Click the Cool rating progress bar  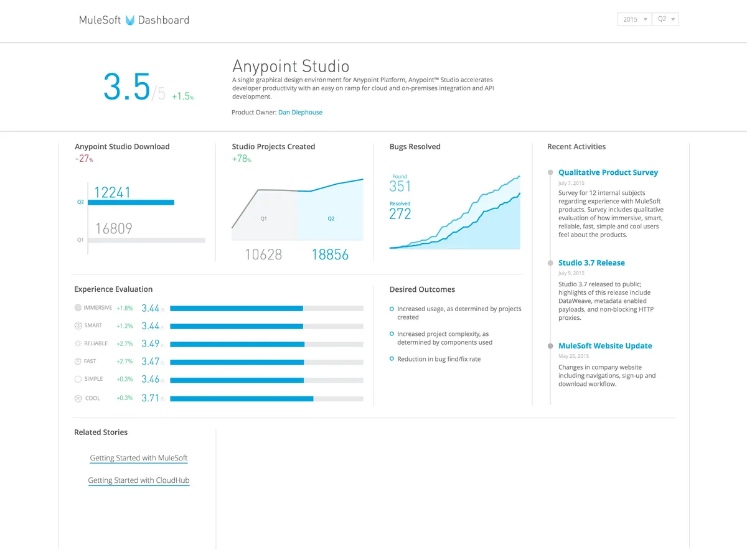[x=266, y=398]
